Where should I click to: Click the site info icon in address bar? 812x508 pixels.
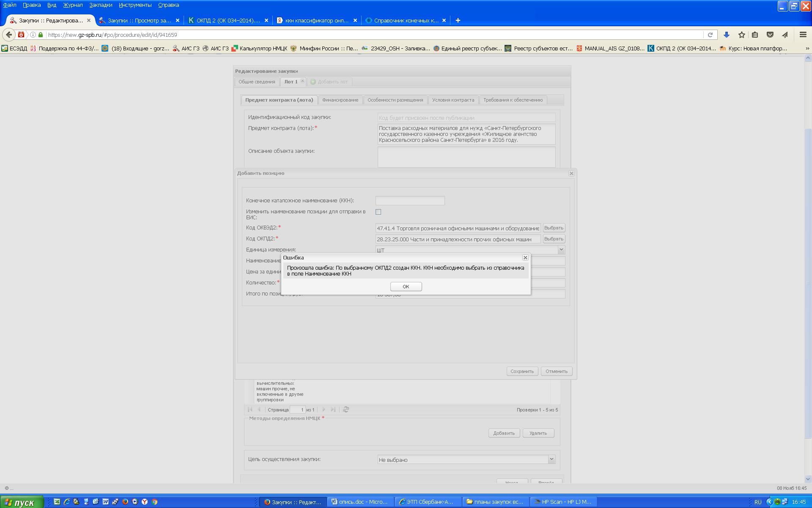(x=33, y=35)
